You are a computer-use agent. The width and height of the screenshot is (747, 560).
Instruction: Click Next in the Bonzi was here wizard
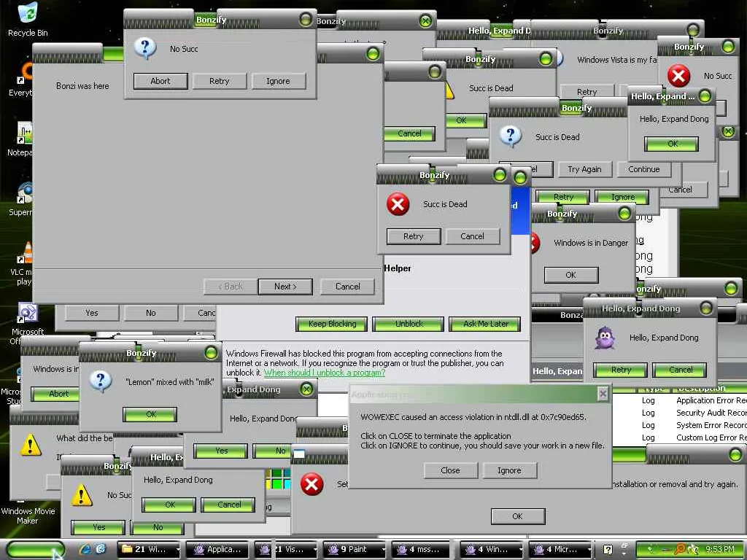(285, 286)
